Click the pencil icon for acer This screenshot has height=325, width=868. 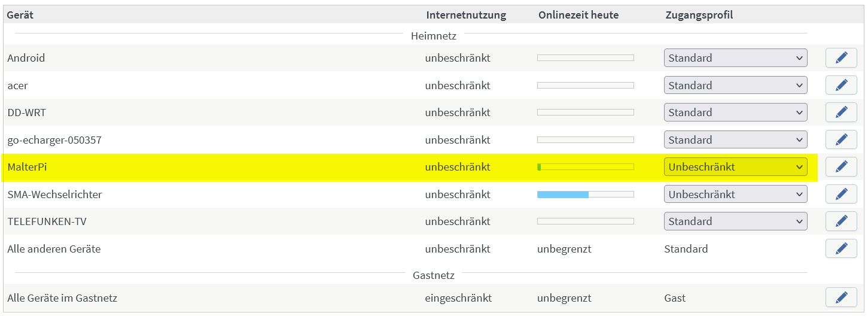click(x=841, y=85)
